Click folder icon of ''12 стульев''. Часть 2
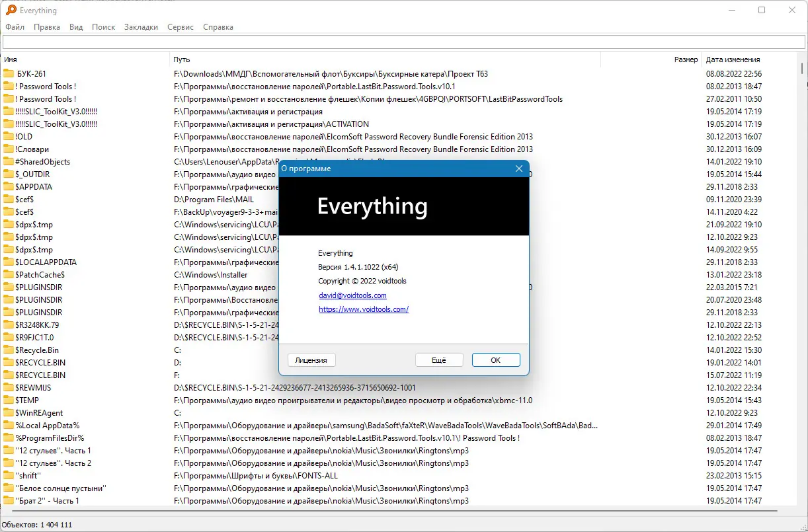 [x=9, y=463]
